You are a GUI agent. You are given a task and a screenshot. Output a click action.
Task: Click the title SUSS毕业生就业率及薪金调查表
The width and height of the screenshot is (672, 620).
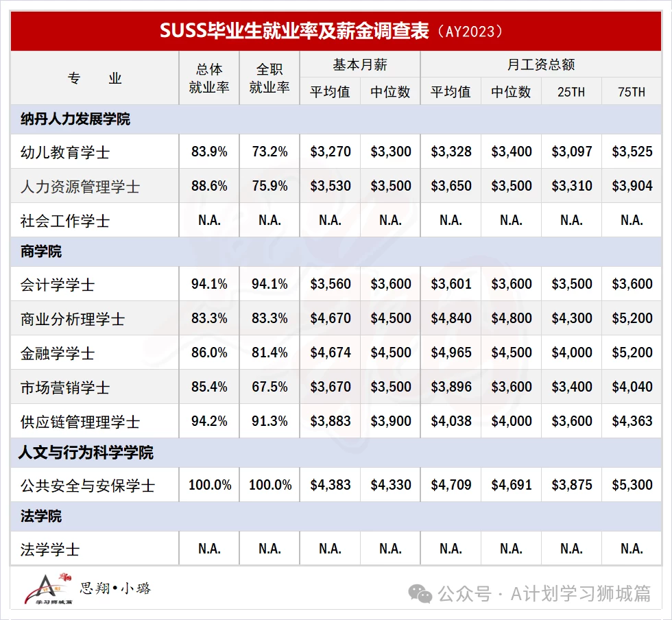click(294, 31)
